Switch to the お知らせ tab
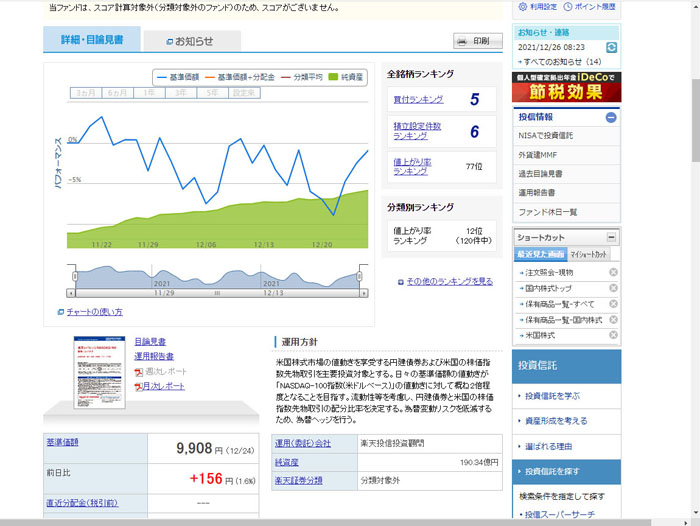This screenshot has width=700, height=526. 190,41
